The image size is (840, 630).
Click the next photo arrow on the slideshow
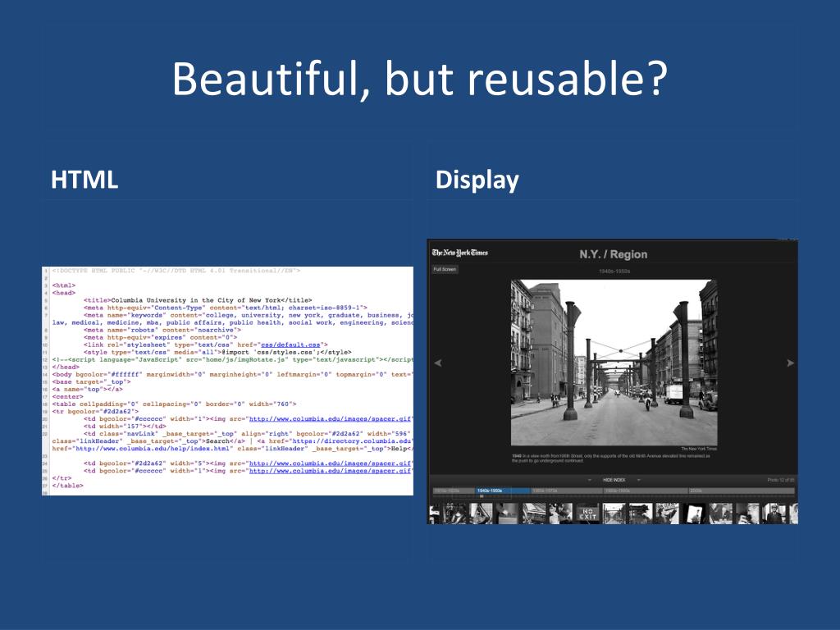(x=790, y=363)
